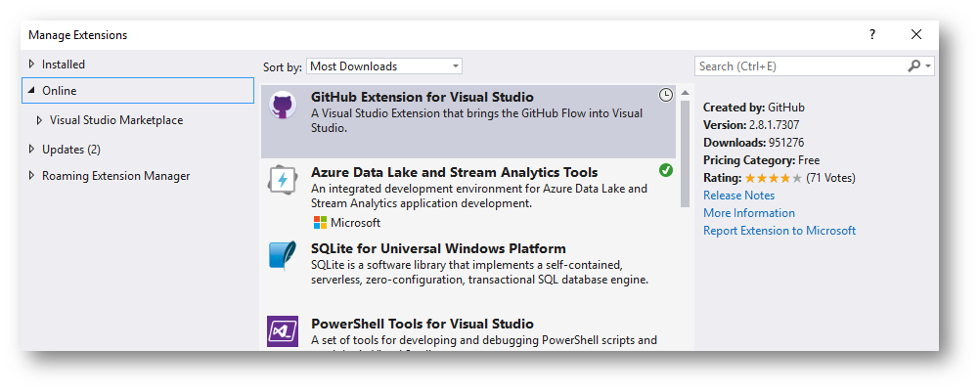This screenshot has height=392, width=980.
Task: Open the Release Notes link
Action: coord(738,196)
